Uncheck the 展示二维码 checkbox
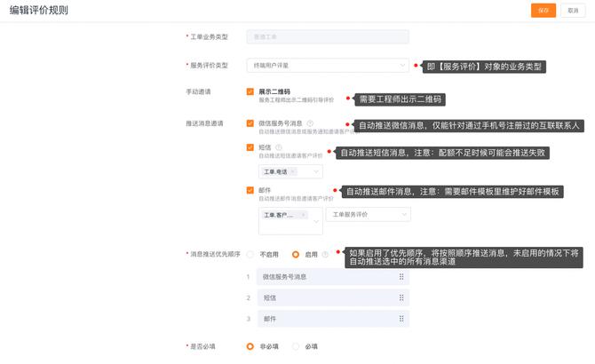This screenshot has width=595, height=364. [250, 91]
